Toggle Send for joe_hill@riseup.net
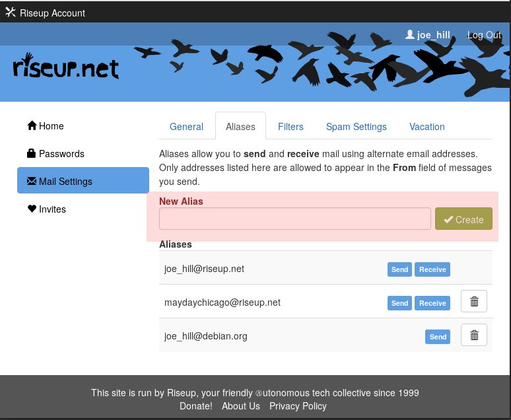 (399, 269)
